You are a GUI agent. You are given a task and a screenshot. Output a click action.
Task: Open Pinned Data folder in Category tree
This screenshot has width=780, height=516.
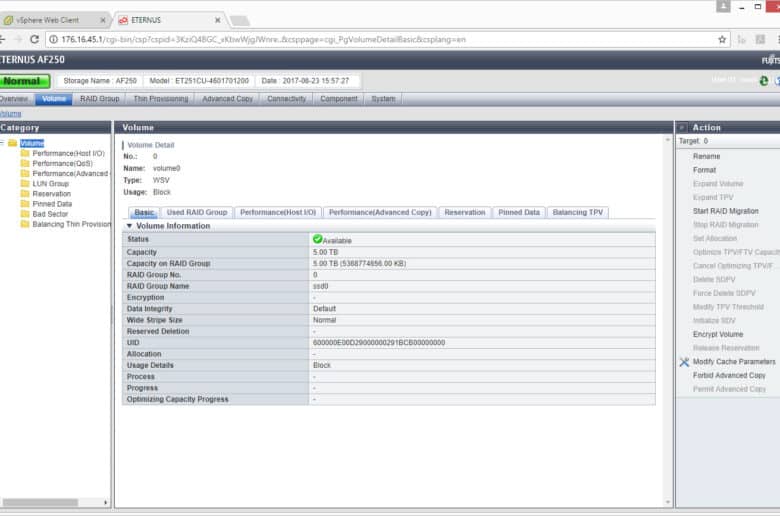[x=52, y=204]
